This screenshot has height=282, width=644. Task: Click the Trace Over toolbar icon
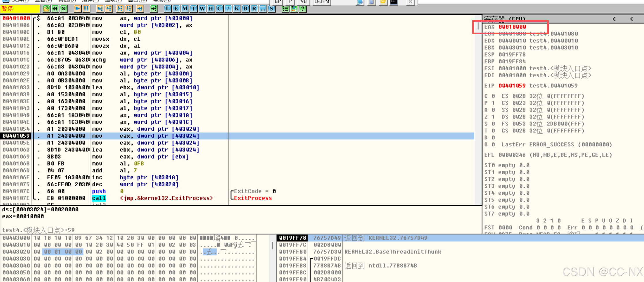[x=128, y=9]
